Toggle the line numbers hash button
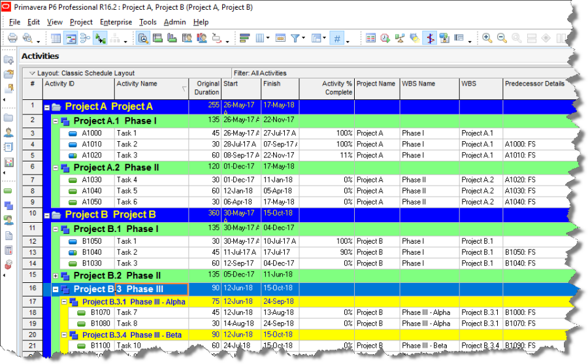Screen dimensions: 588x364 tap(337, 38)
